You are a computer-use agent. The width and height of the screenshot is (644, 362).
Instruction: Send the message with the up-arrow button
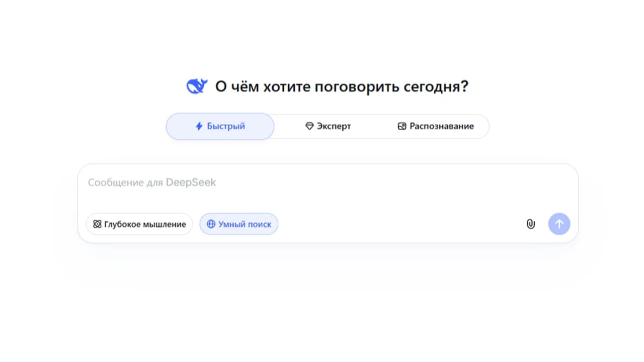coord(559,224)
